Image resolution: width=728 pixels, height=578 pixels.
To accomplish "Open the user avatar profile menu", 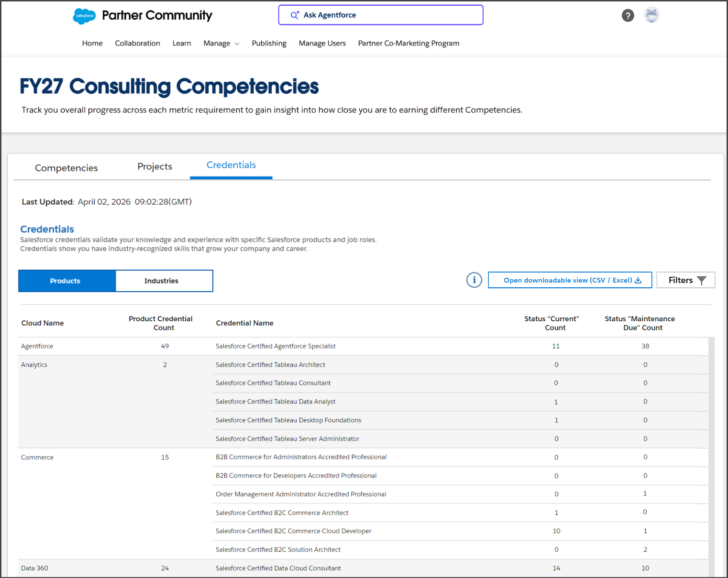I will [651, 15].
